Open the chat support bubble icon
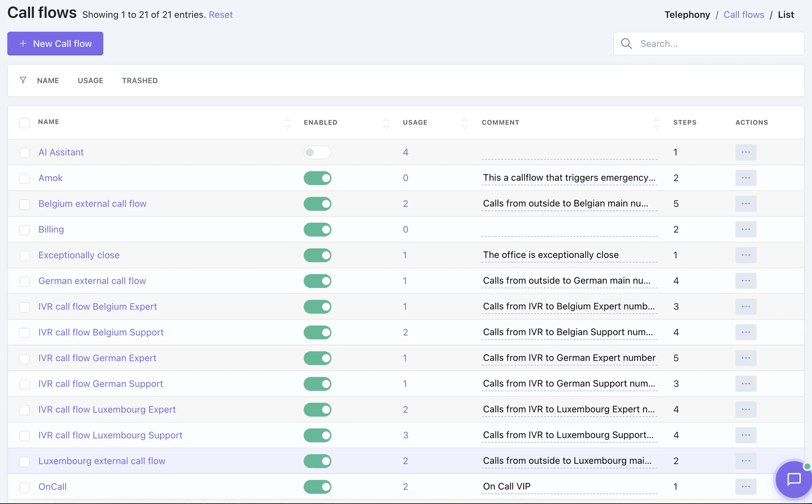The width and height of the screenshot is (812, 504). click(793, 479)
